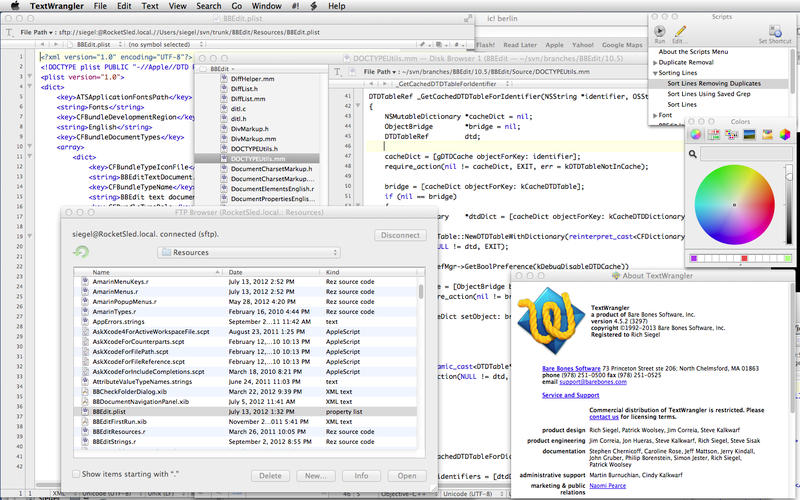Expand the Font script group

click(x=654, y=115)
